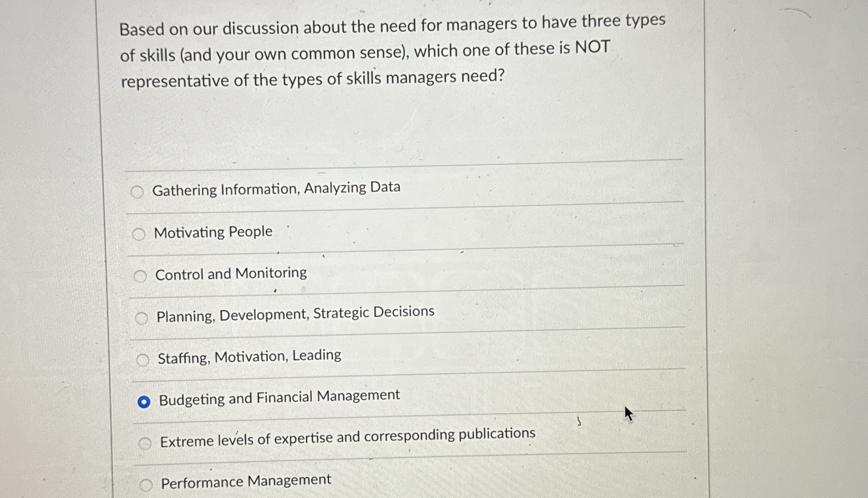Click the Staffing, Motivation, Leading text
Viewport: 868px width, 498px height.
pyautogui.click(x=249, y=356)
